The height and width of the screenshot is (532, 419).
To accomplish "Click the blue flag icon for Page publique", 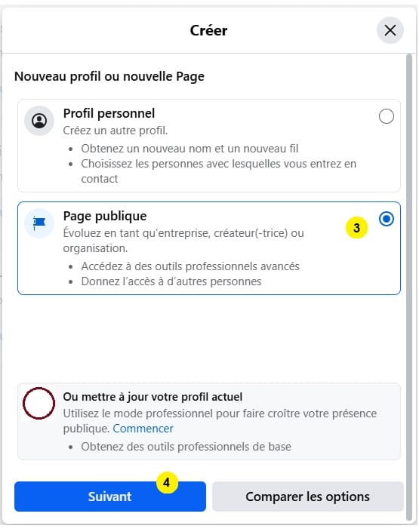I will pyautogui.click(x=39, y=223).
